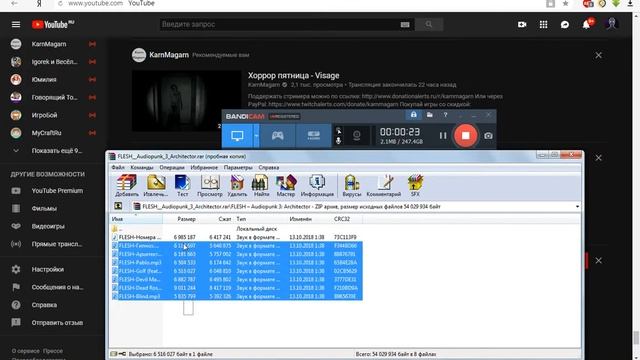The height and width of the screenshot is (360, 640).
Task: Take a Bandicam screenshot with camera icon
Action: (x=488, y=136)
